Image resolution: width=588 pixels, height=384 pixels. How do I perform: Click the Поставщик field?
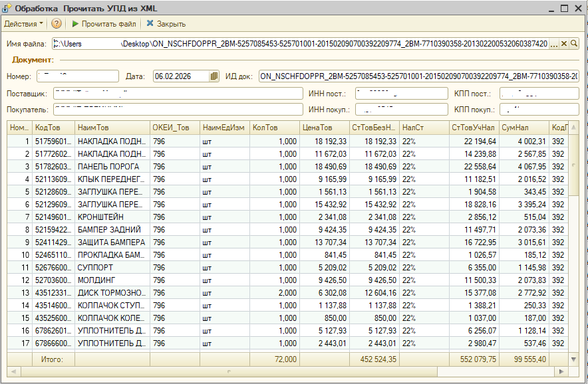(x=178, y=94)
